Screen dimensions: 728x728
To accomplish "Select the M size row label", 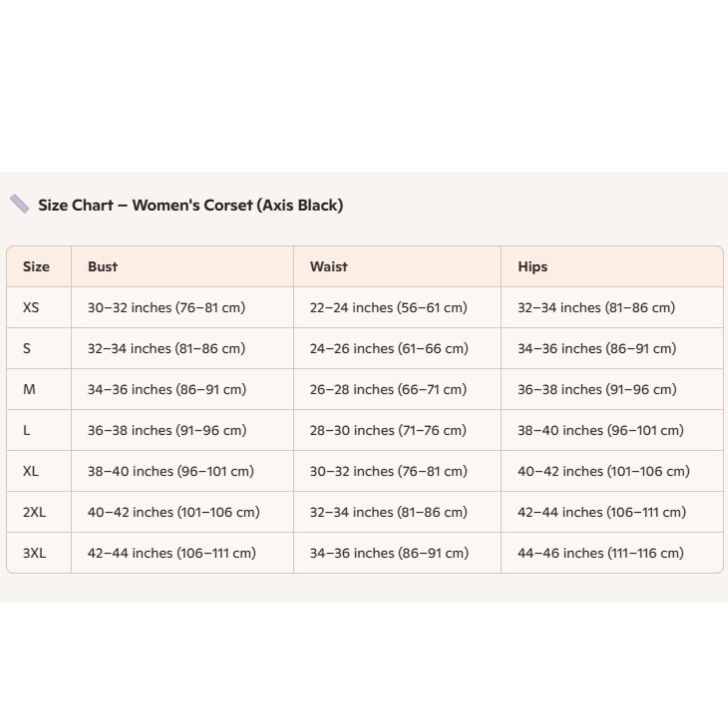I will click(29, 389).
